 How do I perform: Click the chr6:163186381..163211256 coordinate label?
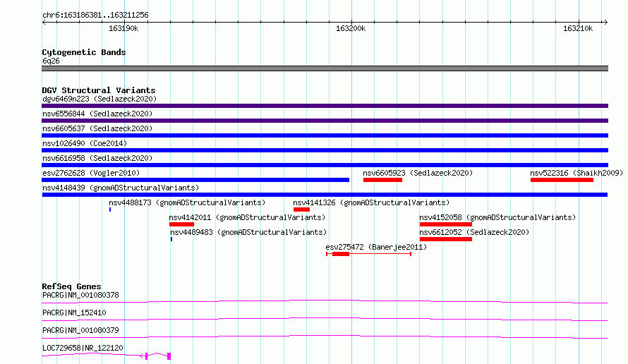coord(95,15)
